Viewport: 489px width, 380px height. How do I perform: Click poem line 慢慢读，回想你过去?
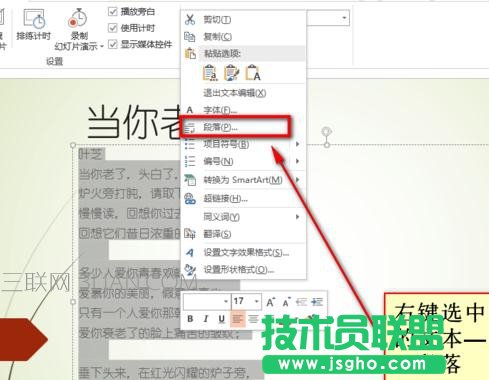coord(129,213)
